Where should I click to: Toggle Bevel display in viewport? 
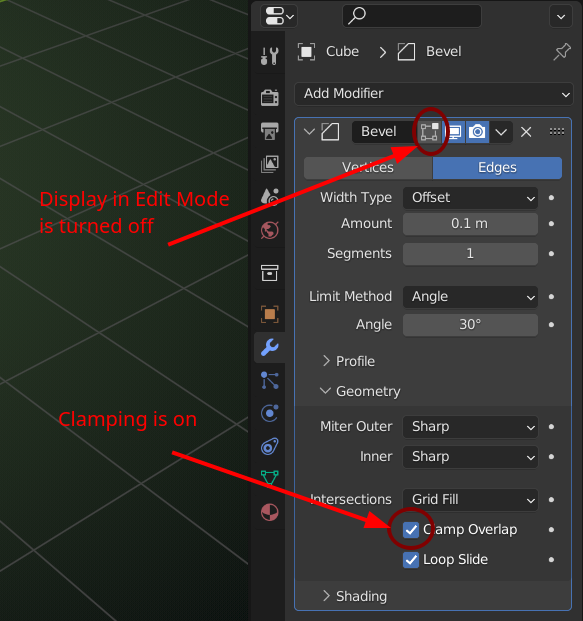453,131
